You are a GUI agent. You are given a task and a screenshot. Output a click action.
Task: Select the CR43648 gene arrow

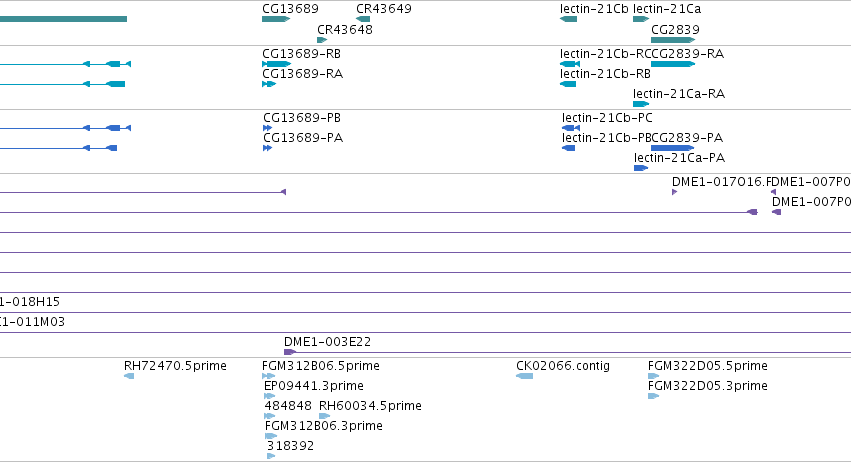click(x=322, y=40)
